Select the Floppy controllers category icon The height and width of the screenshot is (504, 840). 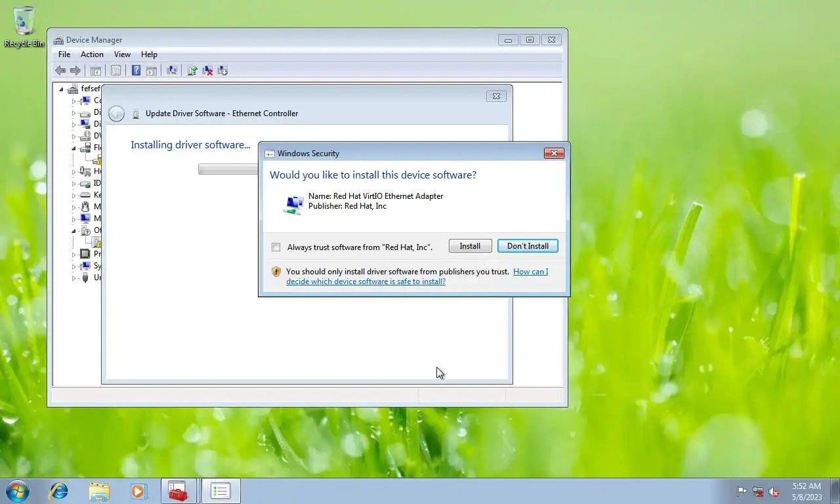pos(85,148)
